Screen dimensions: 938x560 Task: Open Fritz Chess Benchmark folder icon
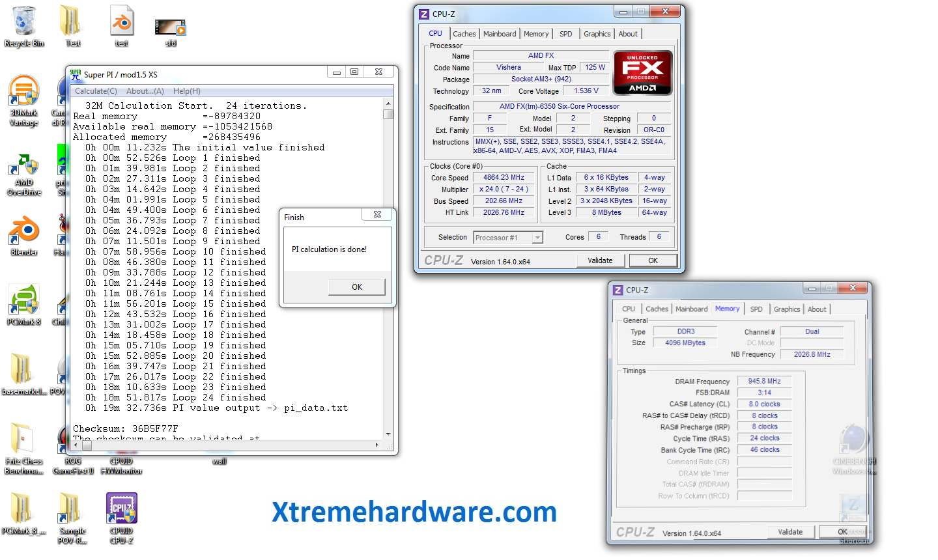[x=24, y=449]
